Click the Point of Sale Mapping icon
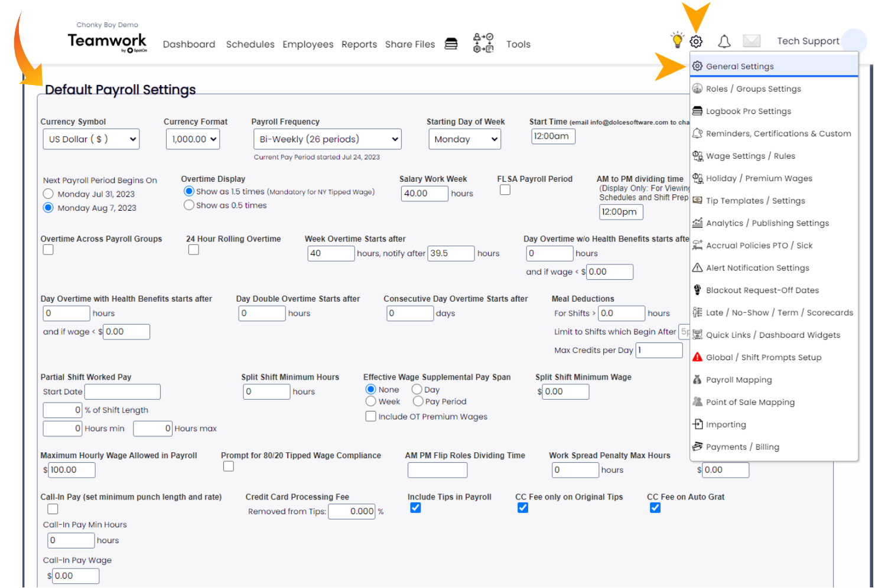Viewport: 875px width, 588px height. (x=697, y=403)
